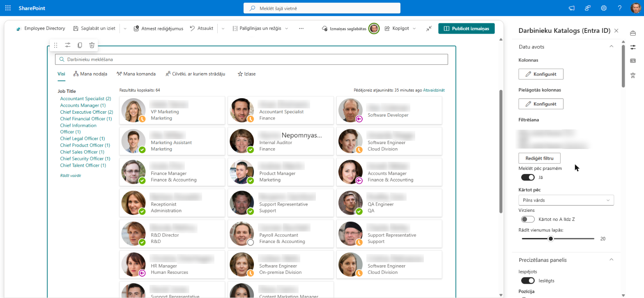644x298 pixels.
Task: Click the more options ellipsis in toolbar
Action: [x=301, y=28]
